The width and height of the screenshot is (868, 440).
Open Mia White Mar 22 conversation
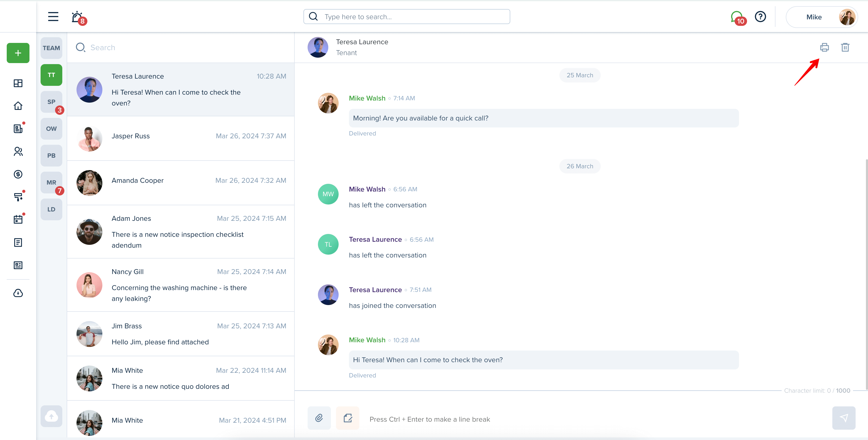181,378
